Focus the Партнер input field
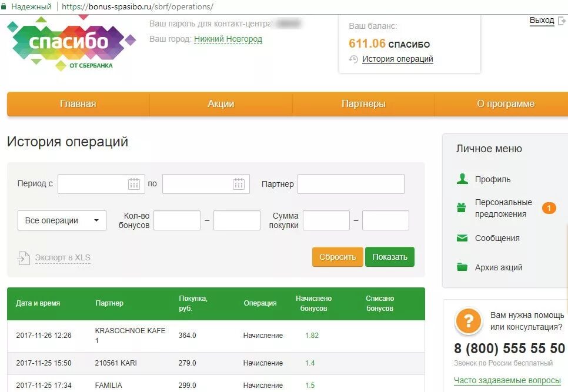The height and width of the screenshot is (392, 568). (351, 184)
